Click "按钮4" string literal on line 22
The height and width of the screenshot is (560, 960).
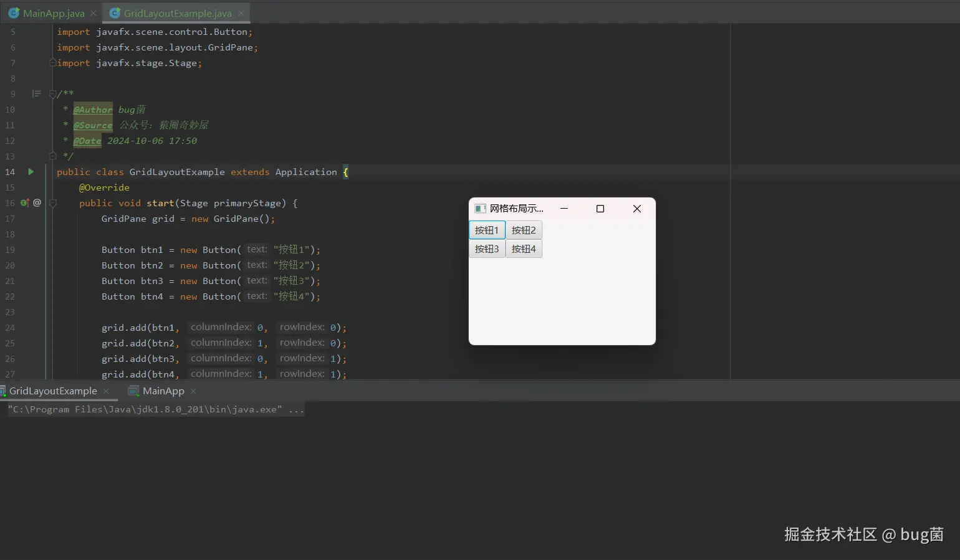coord(292,297)
